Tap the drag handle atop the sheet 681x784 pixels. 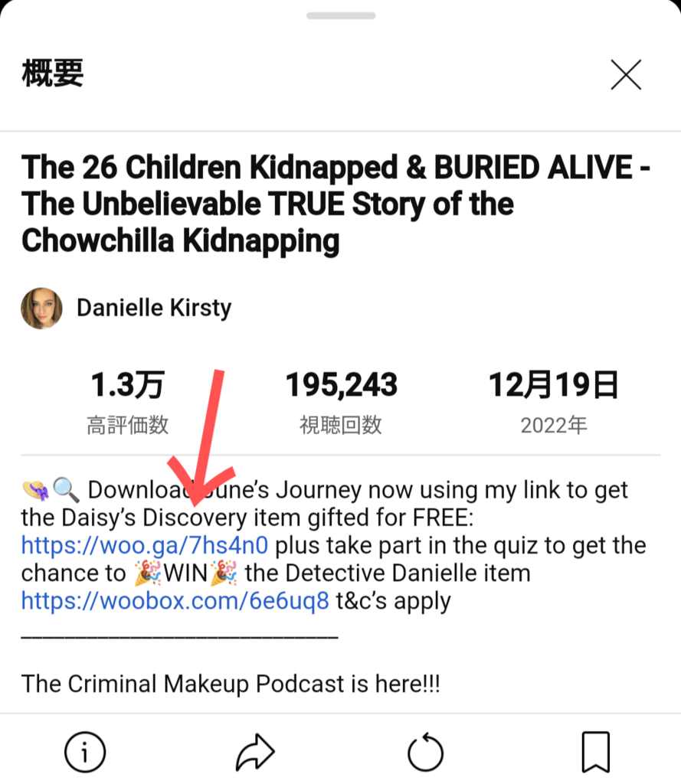click(341, 15)
